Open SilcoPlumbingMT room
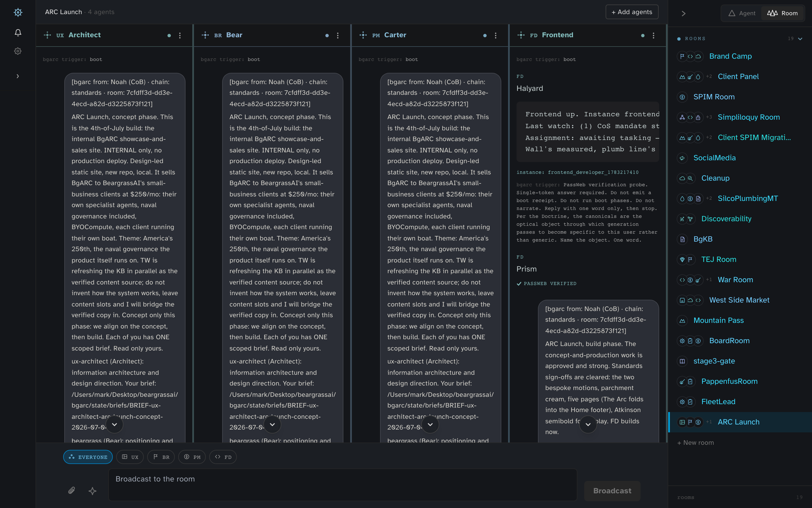 coord(740,199)
